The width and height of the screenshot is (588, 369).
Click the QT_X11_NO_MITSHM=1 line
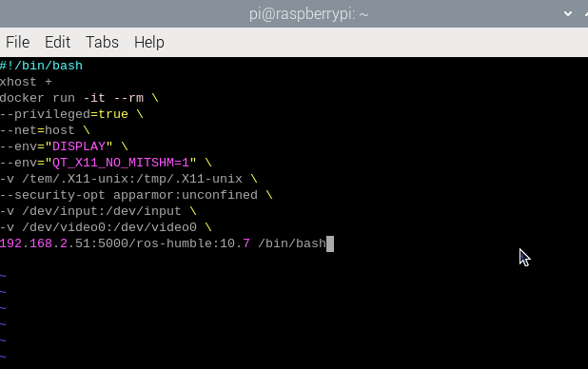coord(106,163)
